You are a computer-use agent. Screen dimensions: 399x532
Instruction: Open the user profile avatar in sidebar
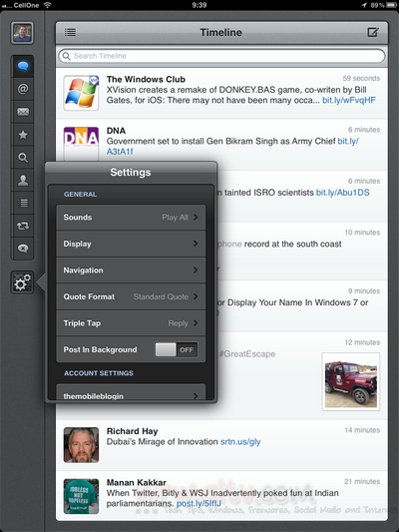[22, 33]
